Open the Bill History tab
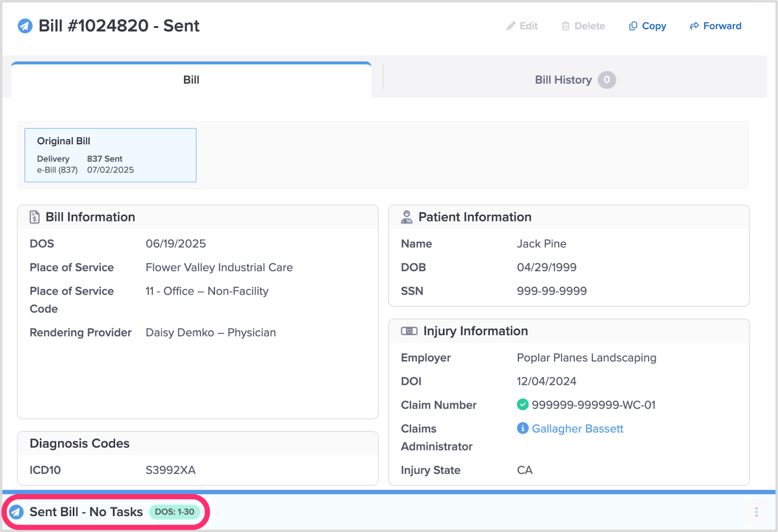Screen dimensions: 778x532 (563, 80)
